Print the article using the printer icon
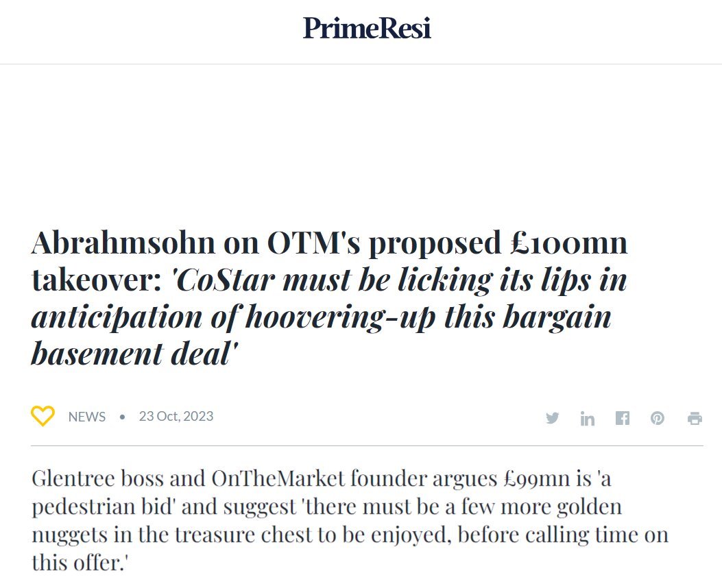This screenshot has width=722, height=588. tap(695, 418)
